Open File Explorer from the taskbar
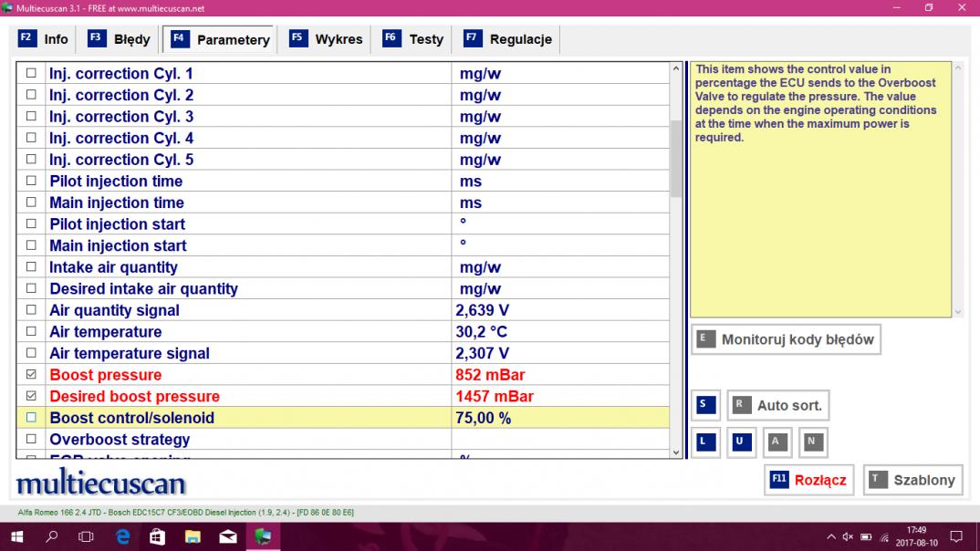Image resolution: width=980 pixels, height=551 pixels. (193, 536)
